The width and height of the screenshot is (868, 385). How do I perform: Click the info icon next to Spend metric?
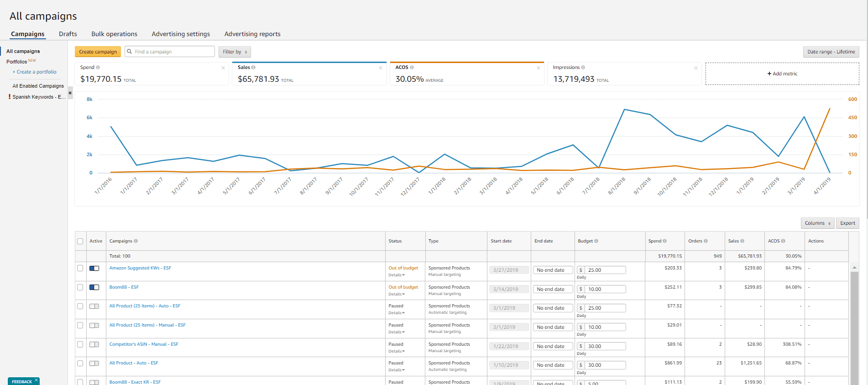pos(98,68)
